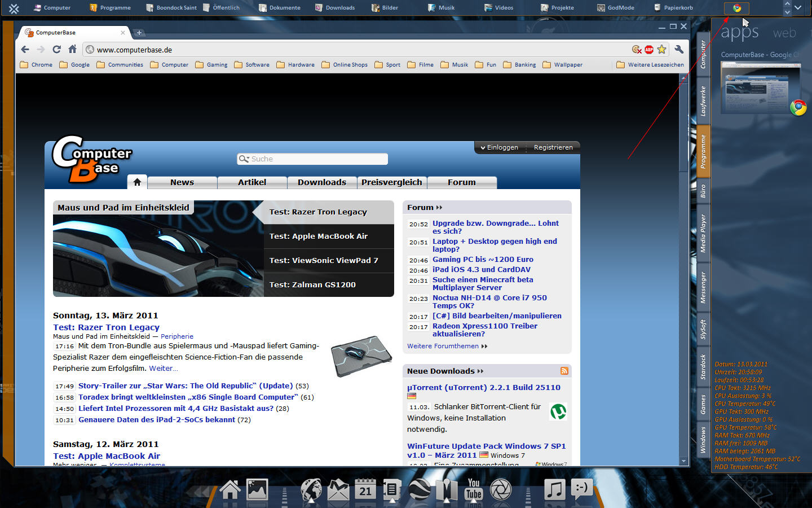This screenshot has width=812, height=508.
Task: Open the Hardware bookmarks folder
Action: (295, 65)
